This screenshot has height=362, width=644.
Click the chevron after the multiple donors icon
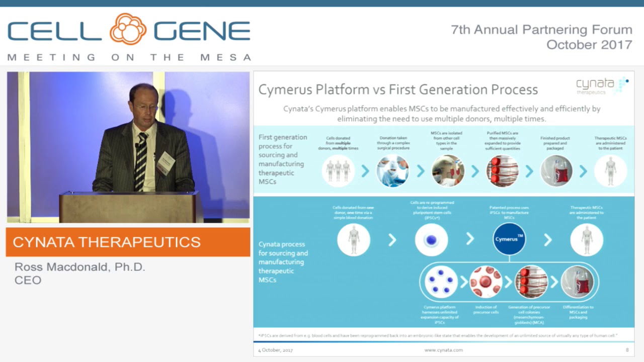click(366, 171)
